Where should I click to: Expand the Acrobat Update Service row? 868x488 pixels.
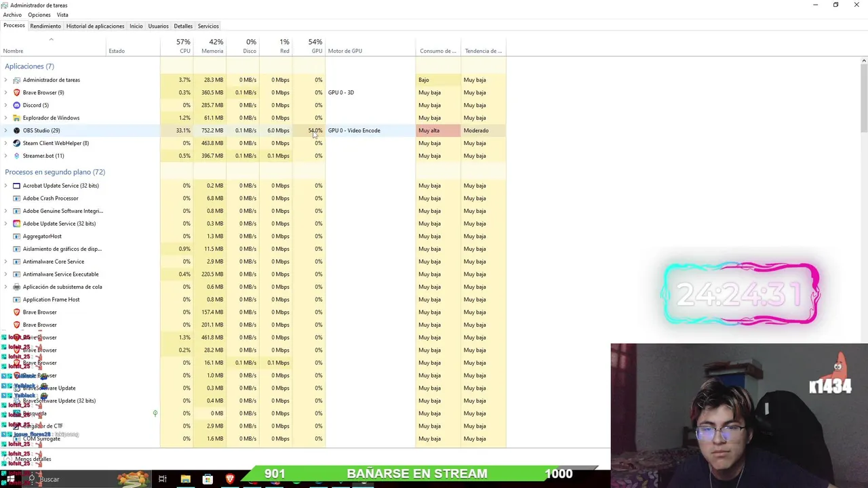6,186
